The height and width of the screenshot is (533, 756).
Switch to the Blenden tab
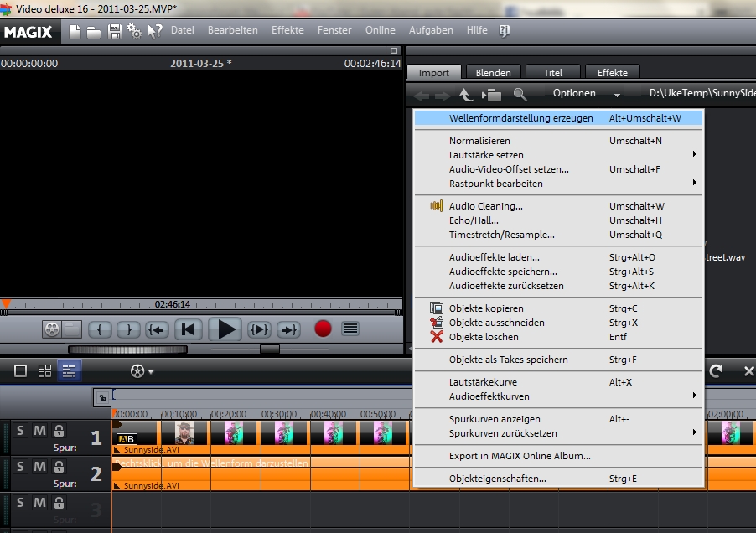click(493, 73)
